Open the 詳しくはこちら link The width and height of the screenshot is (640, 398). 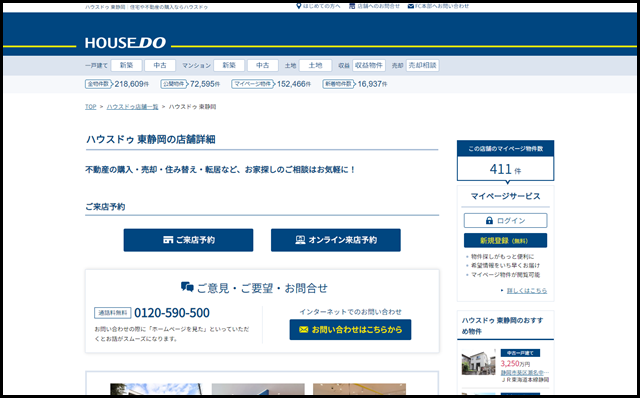[x=527, y=291]
